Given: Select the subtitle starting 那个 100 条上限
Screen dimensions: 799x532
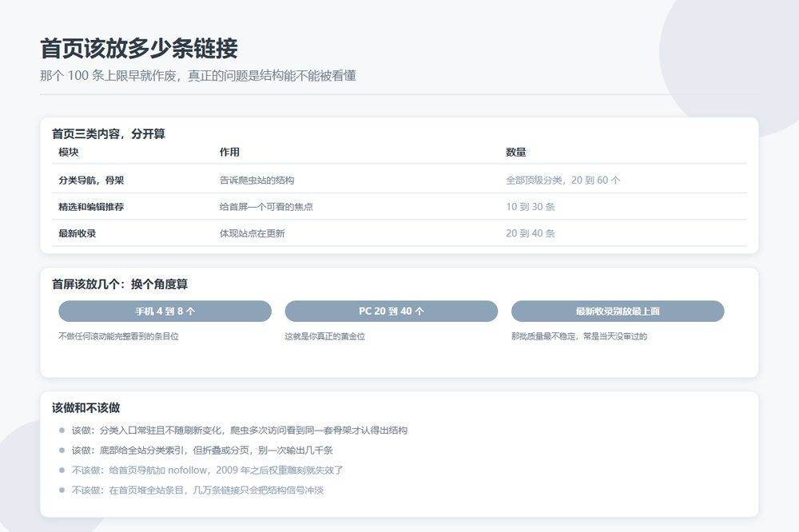Looking at the screenshot, I should [197, 76].
